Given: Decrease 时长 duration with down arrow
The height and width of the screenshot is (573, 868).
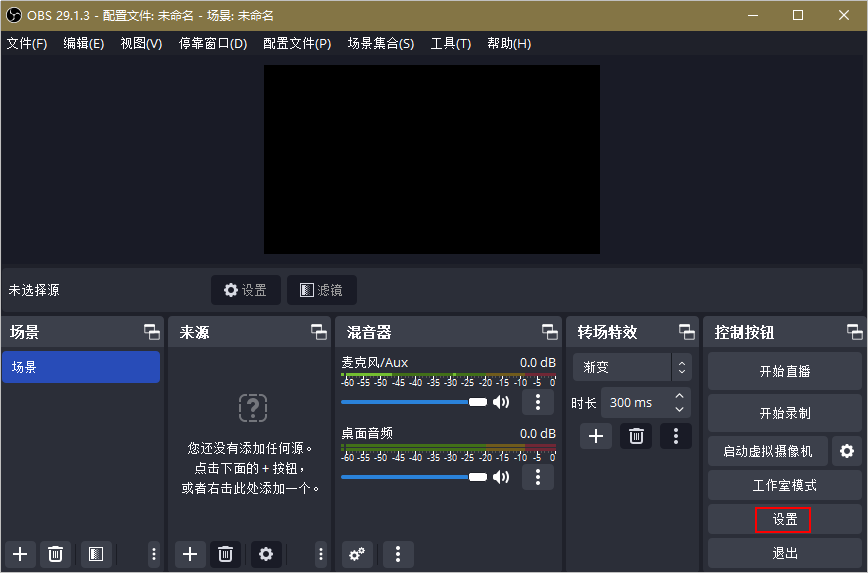Looking at the screenshot, I should (x=679, y=410).
